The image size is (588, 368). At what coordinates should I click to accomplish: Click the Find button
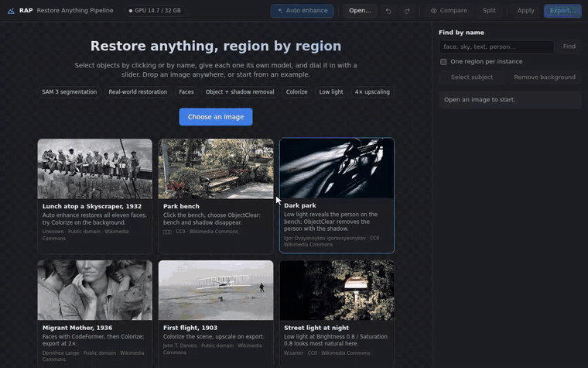click(x=569, y=46)
